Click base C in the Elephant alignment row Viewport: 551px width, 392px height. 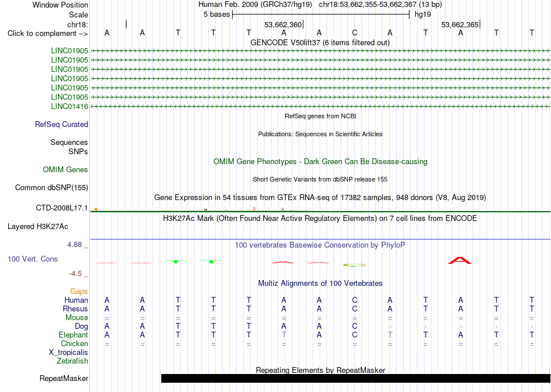354,335
